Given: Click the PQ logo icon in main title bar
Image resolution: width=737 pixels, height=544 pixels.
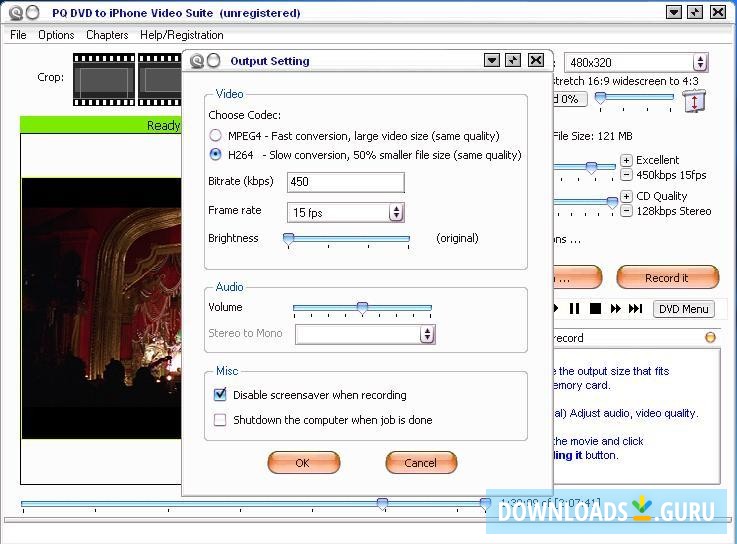Looking at the screenshot, I should tap(16, 13).
